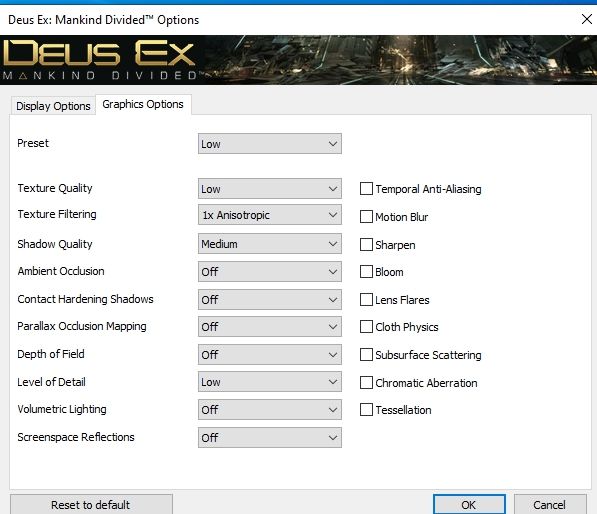The height and width of the screenshot is (514, 597).
Task: Click the Reset to default button
Action: (91, 505)
